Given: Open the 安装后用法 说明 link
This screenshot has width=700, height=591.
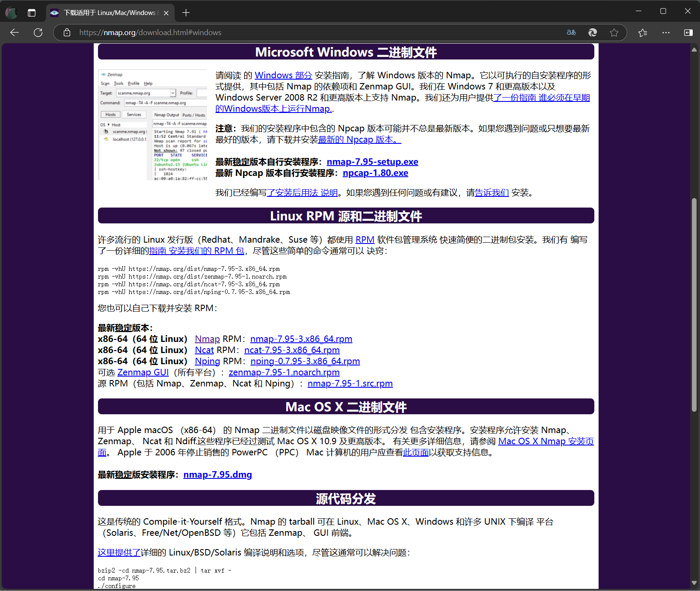Looking at the screenshot, I should [x=302, y=193].
